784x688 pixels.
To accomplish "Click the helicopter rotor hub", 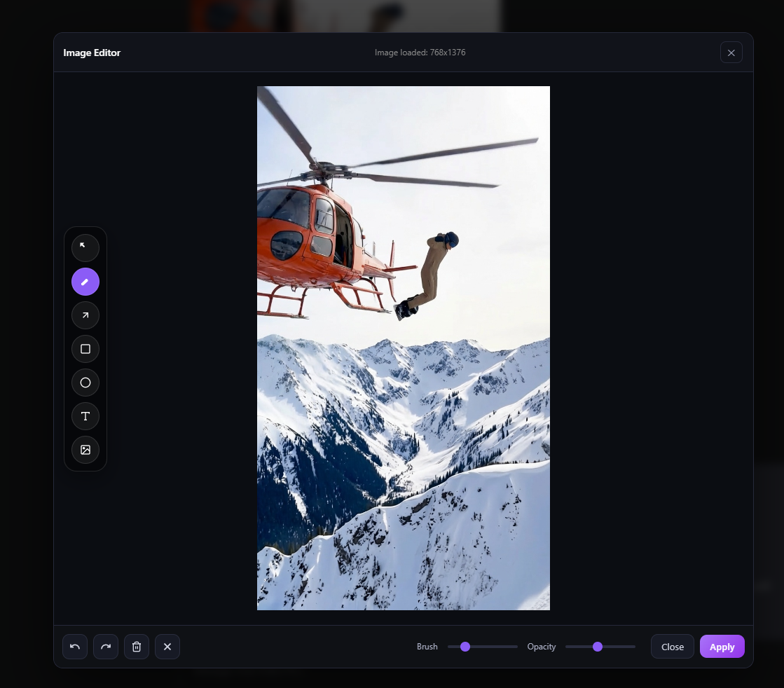I will (324, 170).
